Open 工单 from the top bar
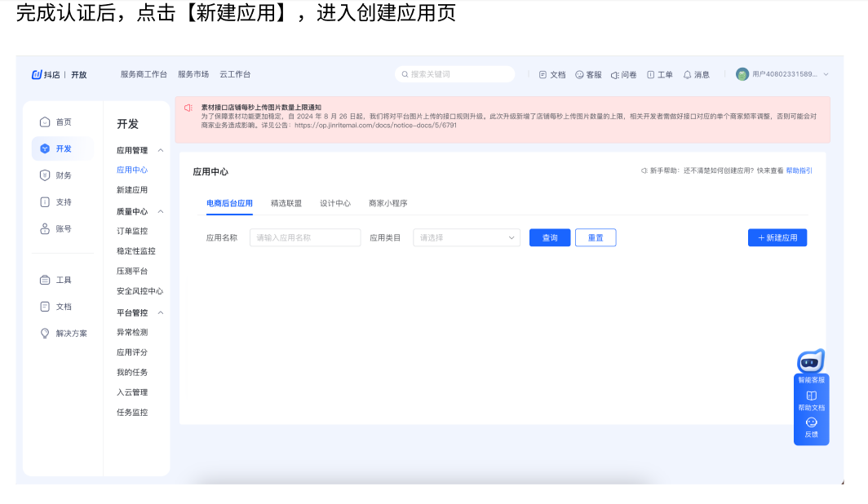 (x=659, y=75)
